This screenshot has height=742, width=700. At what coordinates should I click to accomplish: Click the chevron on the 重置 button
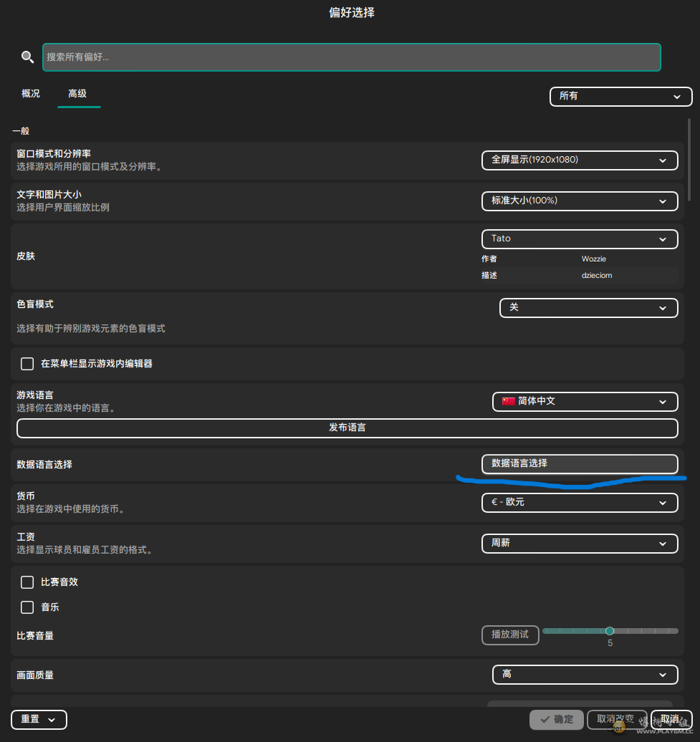[52, 720]
